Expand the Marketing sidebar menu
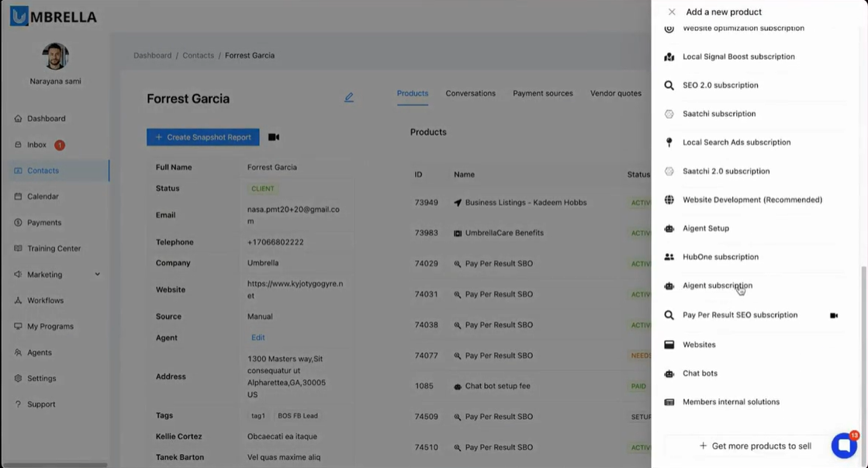Image resolution: width=868 pixels, height=468 pixels. 97,275
